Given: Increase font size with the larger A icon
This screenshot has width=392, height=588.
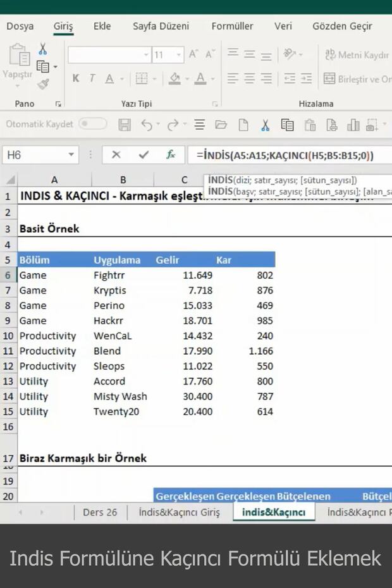Looking at the screenshot, I should tap(193, 55).
